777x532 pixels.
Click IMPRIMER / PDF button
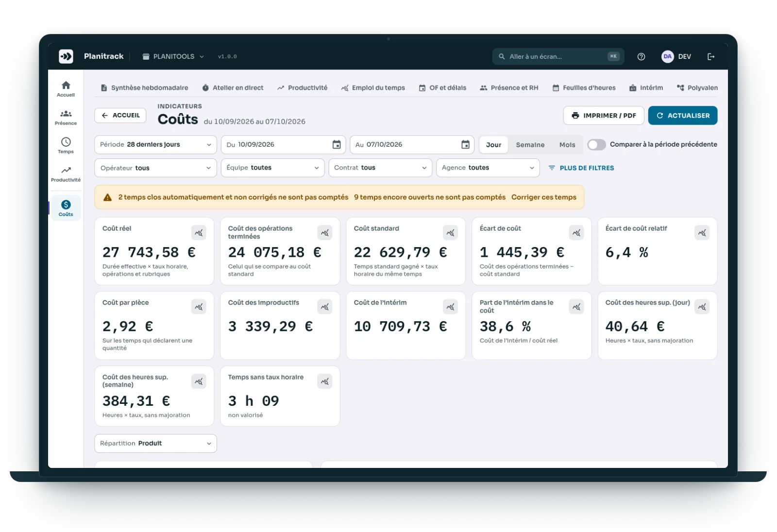click(604, 116)
